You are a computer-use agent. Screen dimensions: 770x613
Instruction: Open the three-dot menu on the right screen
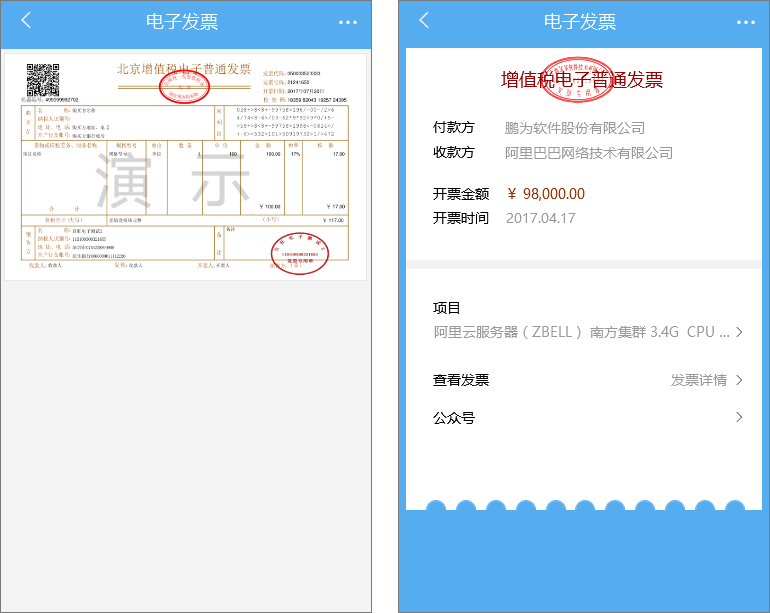[x=745, y=22]
